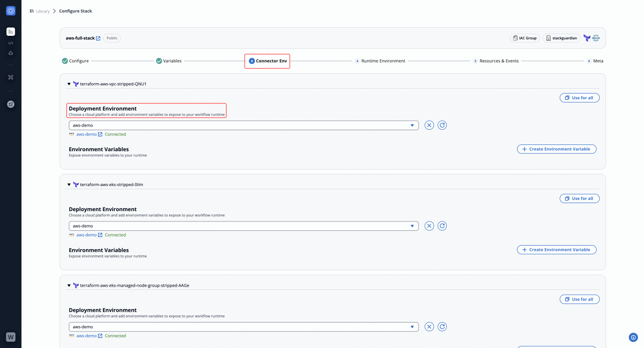Navigate to Library in the breadcrumb
Image resolution: width=644 pixels, height=348 pixels.
(42, 11)
